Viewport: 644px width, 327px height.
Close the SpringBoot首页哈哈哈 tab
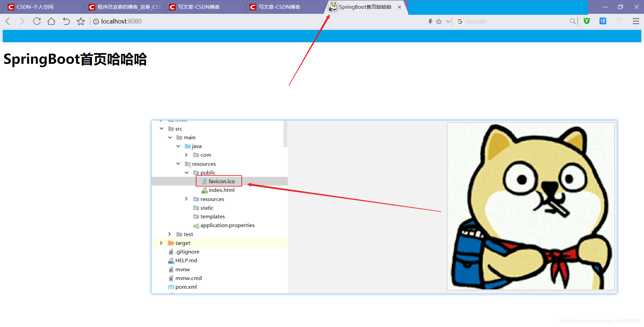click(x=399, y=7)
